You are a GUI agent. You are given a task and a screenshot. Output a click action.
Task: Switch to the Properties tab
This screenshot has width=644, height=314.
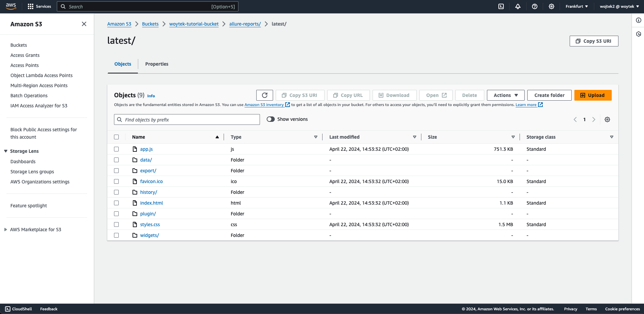pos(157,64)
